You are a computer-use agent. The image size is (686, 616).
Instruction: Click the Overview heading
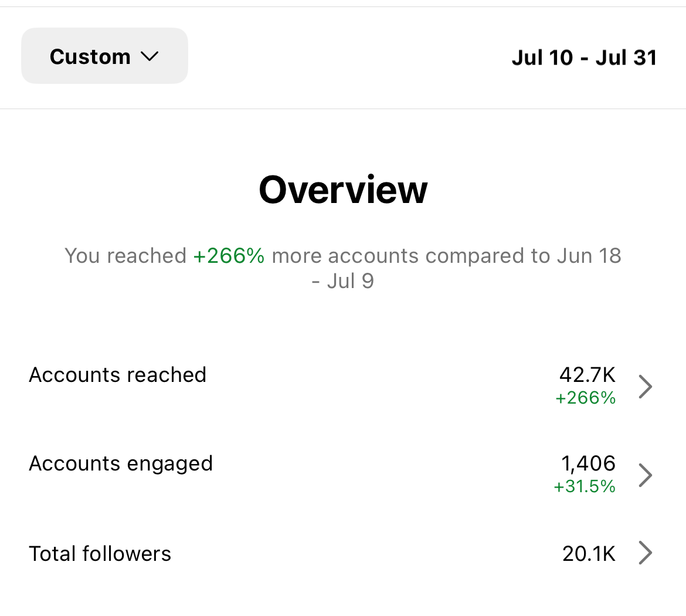[x=343, y=190]
